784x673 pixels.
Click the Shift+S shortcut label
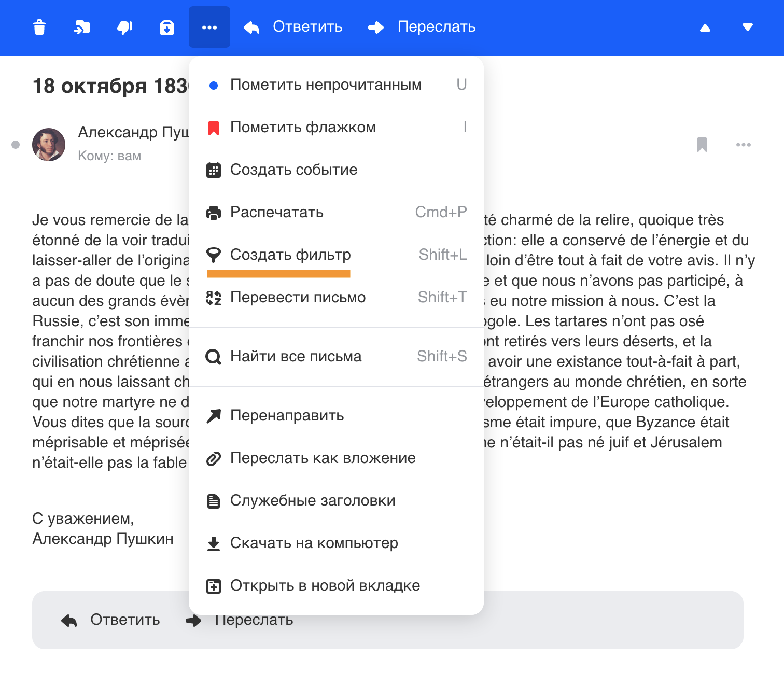442,356
